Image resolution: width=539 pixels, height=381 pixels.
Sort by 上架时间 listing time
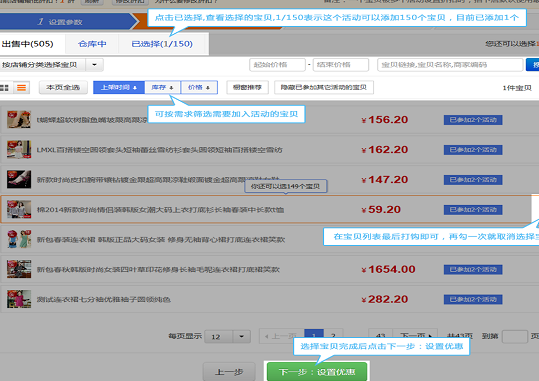(x=119, y=87)
